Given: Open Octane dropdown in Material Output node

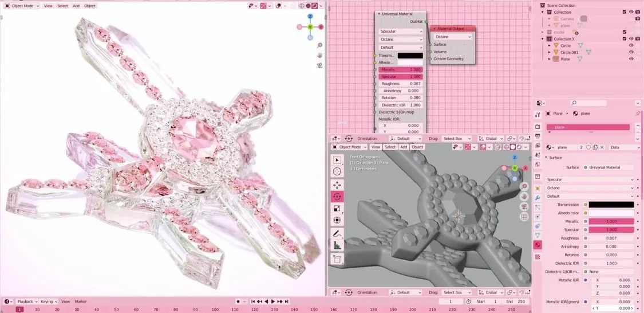Looking at the screenshot, I should 453,37.
